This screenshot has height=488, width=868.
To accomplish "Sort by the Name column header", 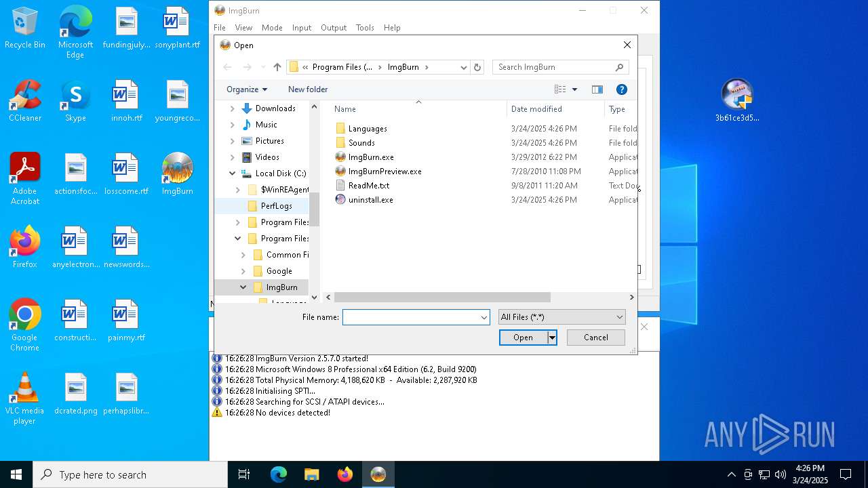I will 345,109.
